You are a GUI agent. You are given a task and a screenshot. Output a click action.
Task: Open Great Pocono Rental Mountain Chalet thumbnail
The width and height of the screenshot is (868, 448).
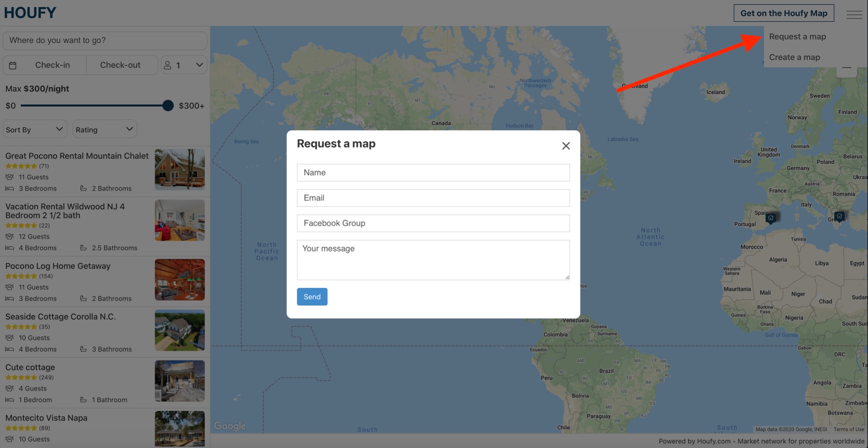[180, 169]
